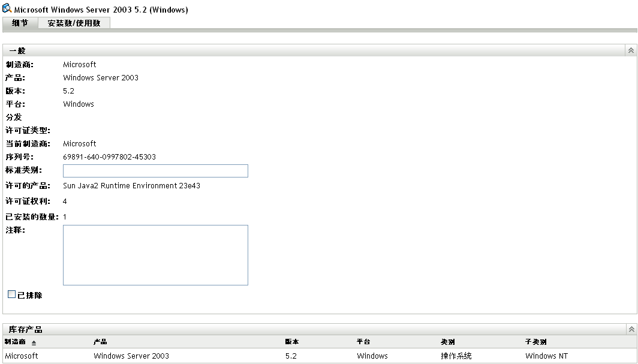Collapse the 库存产品 panel
Image resolution: width=638 pixels, height=364 pixels.
pos(631,329)
